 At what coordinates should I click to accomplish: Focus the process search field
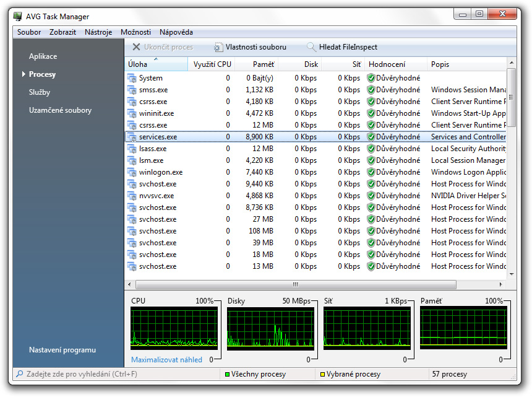click(116, 374)
